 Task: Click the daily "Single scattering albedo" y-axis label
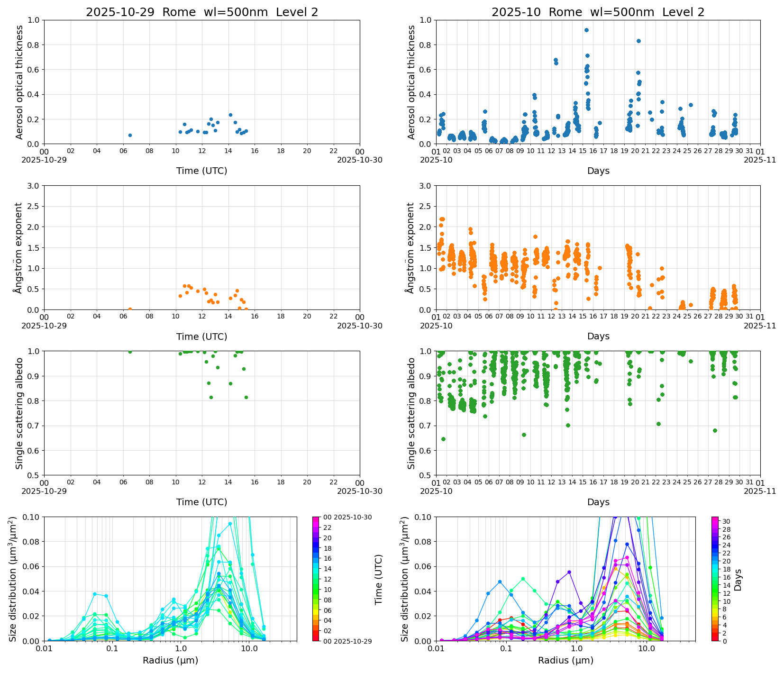point(19,413)
